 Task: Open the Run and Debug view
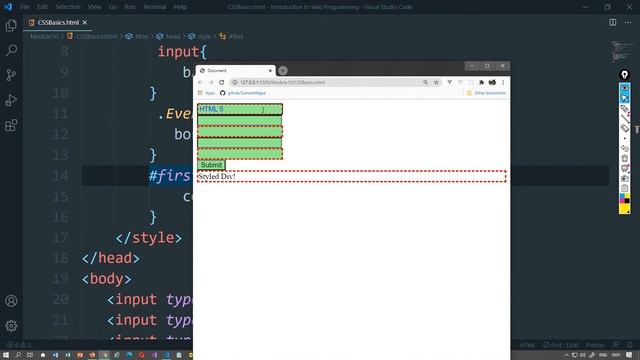(11, 100)
